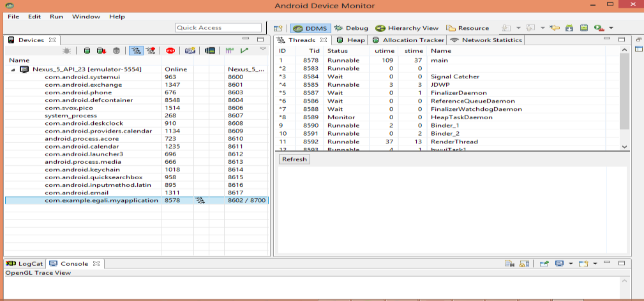
Task: Click the Android Virtual Device Manager icon
Action: pyautogui.click(x=583, y=28)
